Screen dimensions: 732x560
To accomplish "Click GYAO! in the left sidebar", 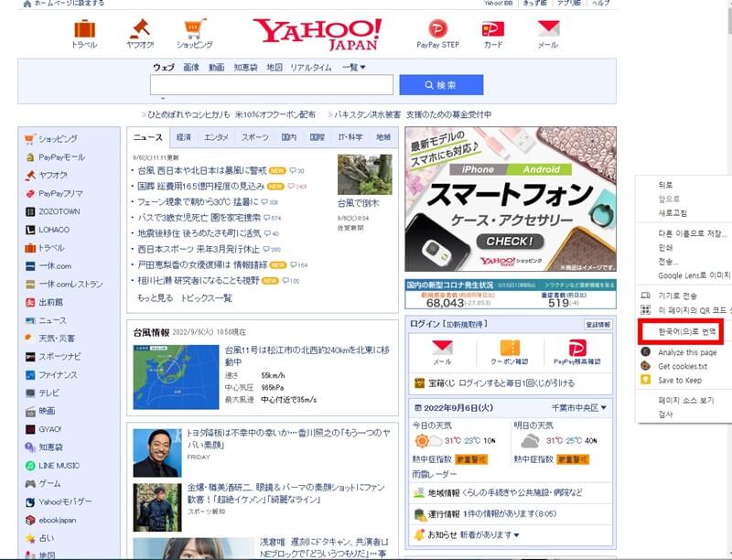I will 50,429.
